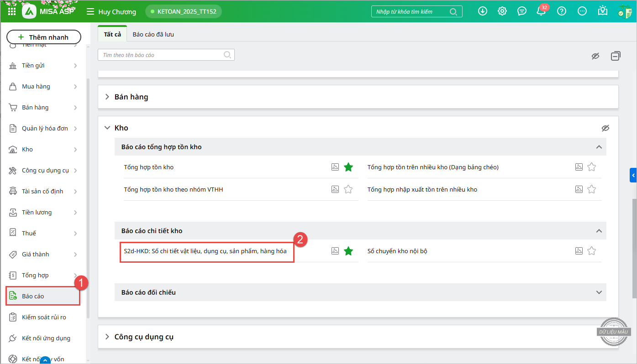Image resolution: width=637 pixels, height=364 pixels.
Task: Click the Thêm nhanh button
Action: [43, 37]
